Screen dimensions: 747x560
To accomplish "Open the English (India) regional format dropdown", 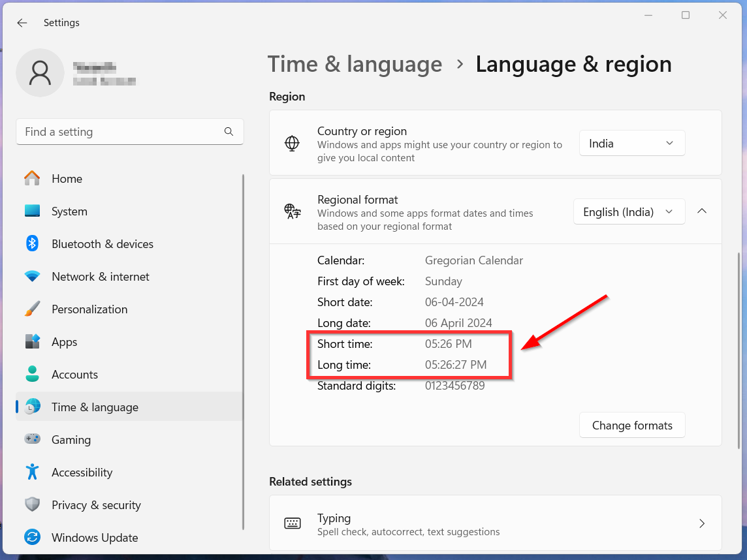I will click(629, 211).
